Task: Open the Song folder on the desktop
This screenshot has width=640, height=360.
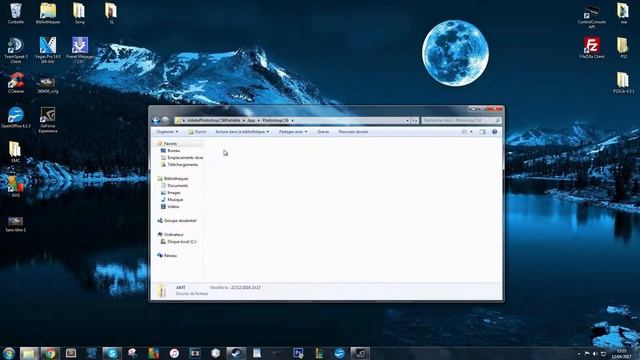Action: (79, 13)
